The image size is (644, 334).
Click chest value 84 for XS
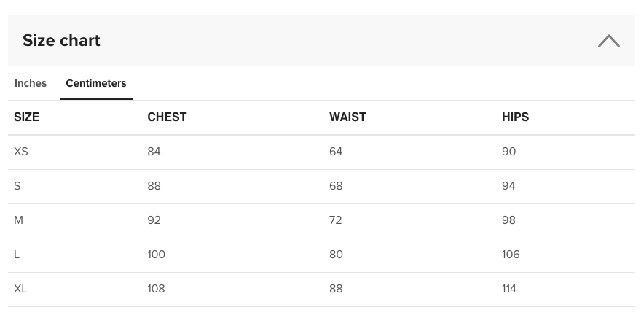click(154, 152)
